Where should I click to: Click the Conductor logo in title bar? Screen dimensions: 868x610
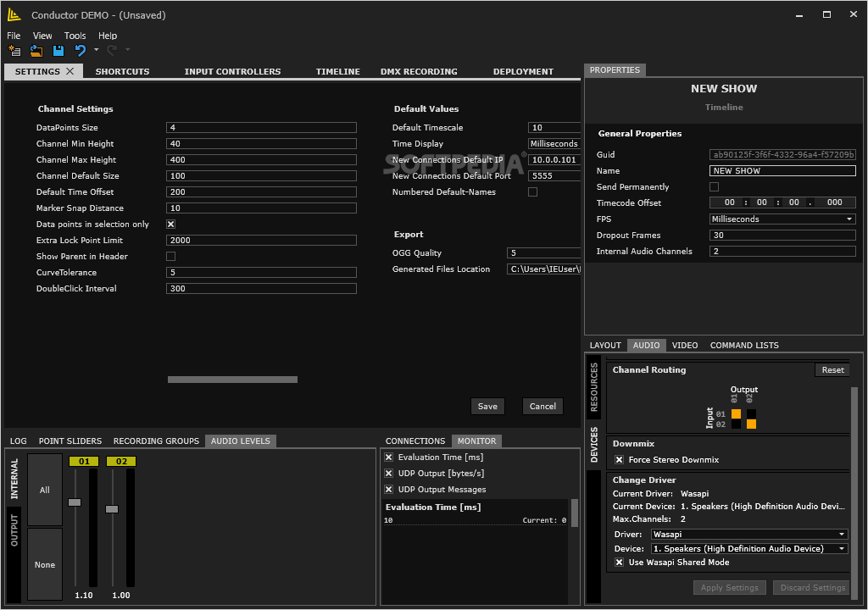[14, 15]
